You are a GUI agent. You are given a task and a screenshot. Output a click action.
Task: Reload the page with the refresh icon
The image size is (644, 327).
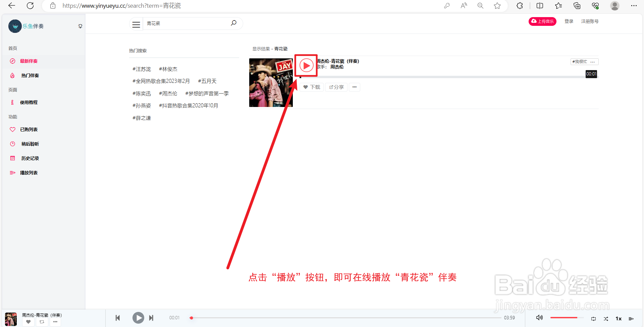pos(30,6)
